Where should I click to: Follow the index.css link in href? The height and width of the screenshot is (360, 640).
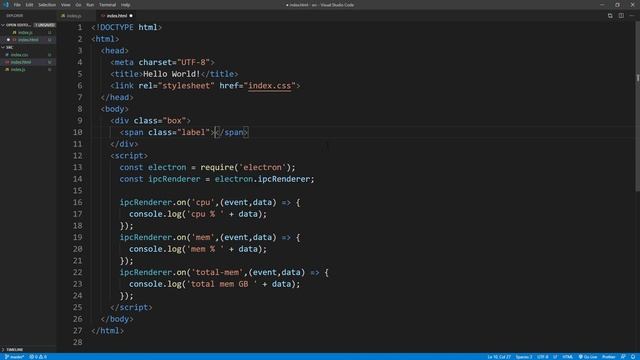270,86
